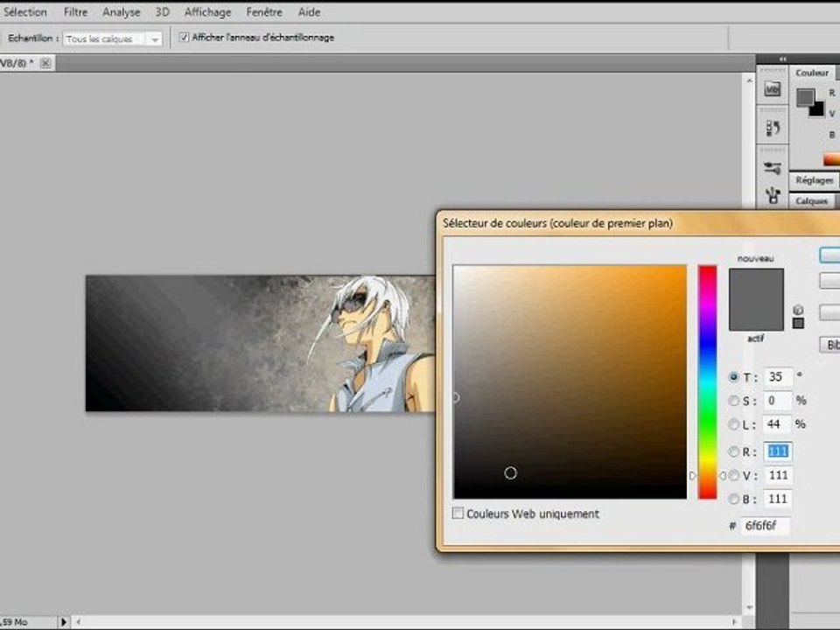Viewport: 840px width, 630px height.
Task: Enable Couleurs Web uniquement checkbox
Action: [x=458, y=514]
